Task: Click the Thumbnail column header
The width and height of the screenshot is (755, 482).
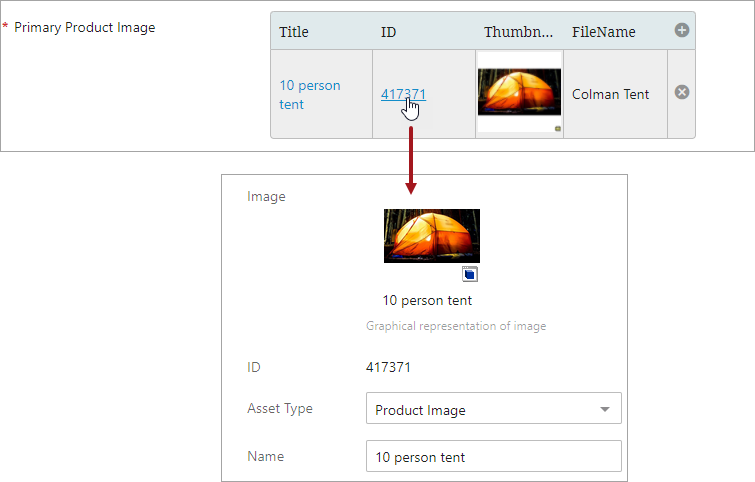Action: [518, 32]
